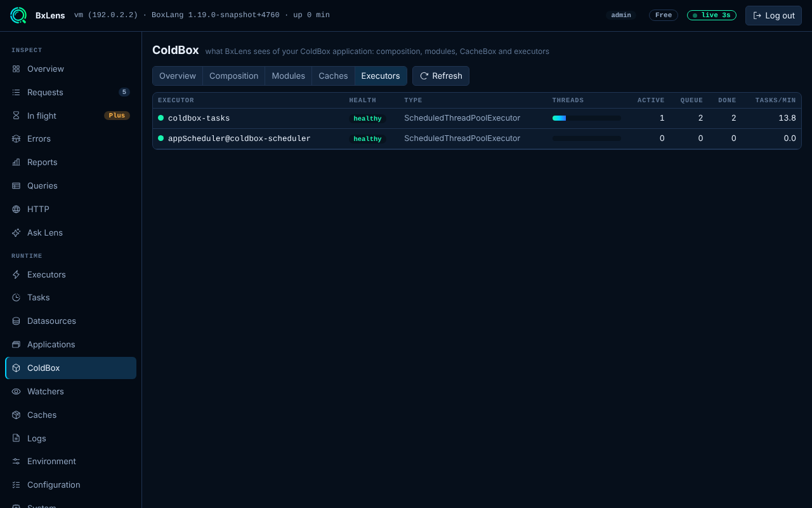Click the Datasources database icon
812x508 pixels.
[x=16, y=321]
